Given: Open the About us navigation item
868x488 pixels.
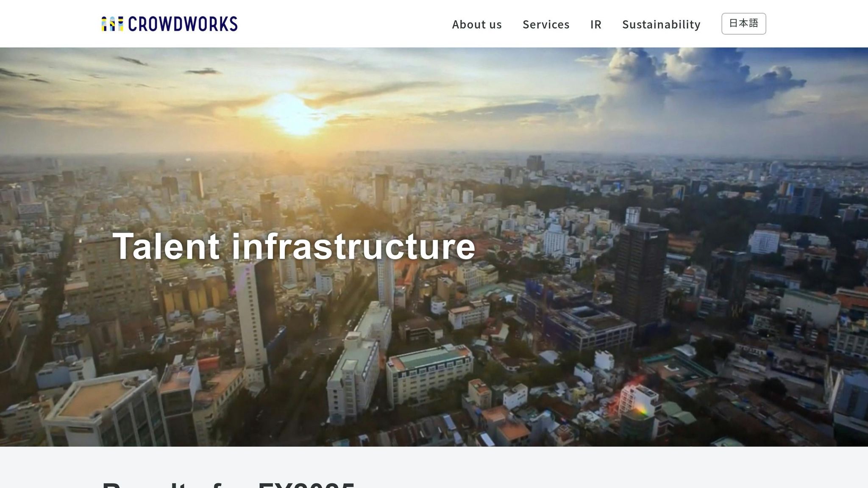Looking at the screenshot, I should (x=477, y=25).
